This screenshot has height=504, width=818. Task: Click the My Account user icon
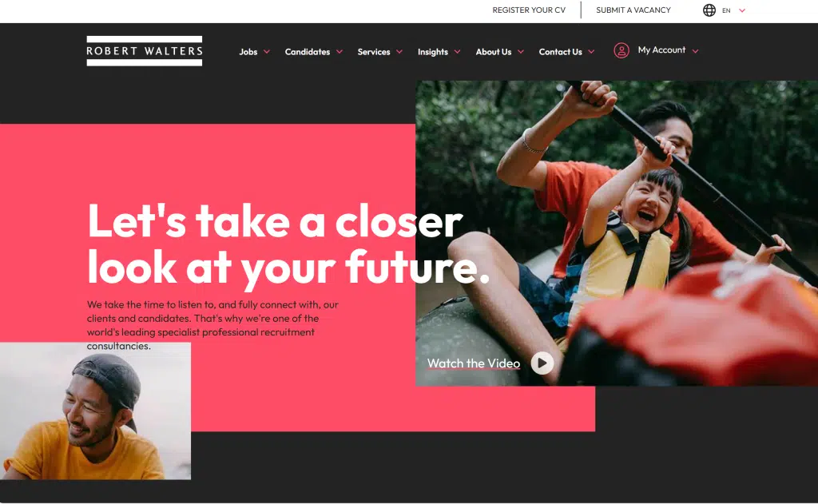621,50
